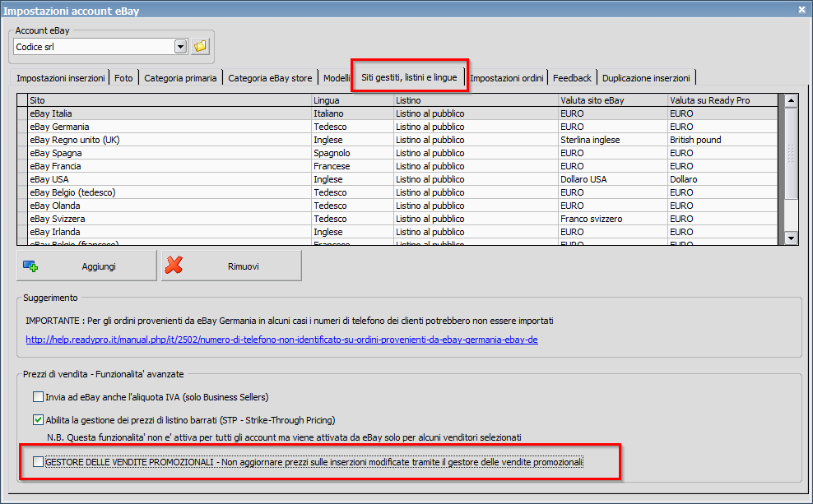Click the Sito column header
This screenshot has height=504, width=813.
click(169, 100)
